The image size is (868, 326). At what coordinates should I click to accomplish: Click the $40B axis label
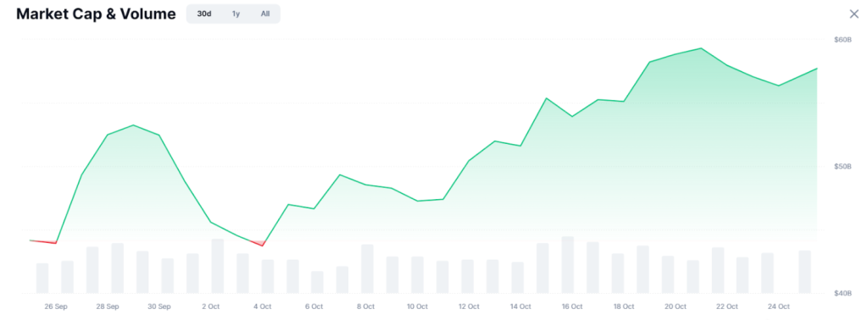(x=843, y=293)
